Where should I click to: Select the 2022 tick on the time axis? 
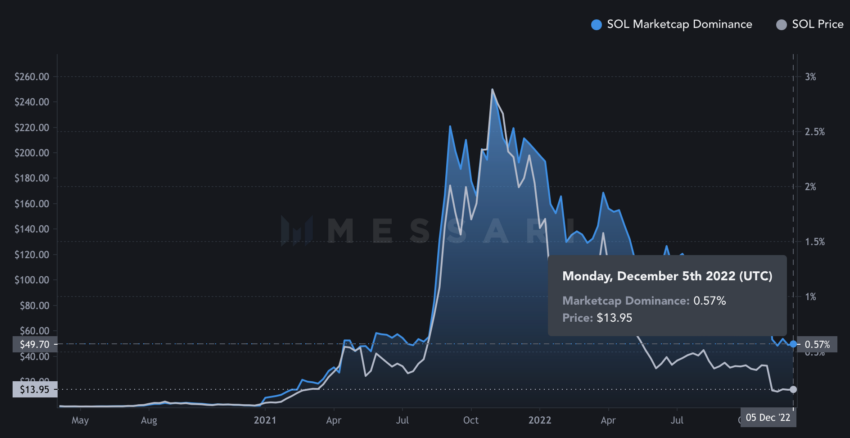tap(539, 420)
